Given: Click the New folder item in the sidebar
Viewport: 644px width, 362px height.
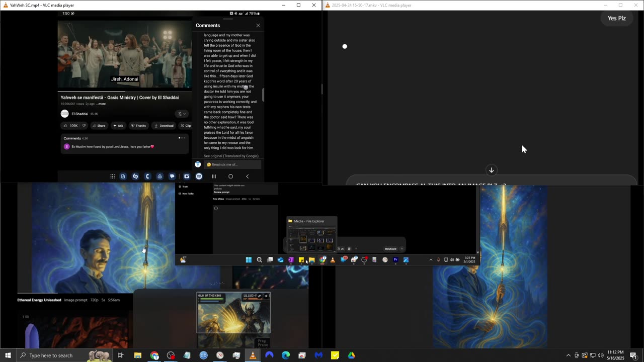Looking at the screenshot, I should point(186,194).
